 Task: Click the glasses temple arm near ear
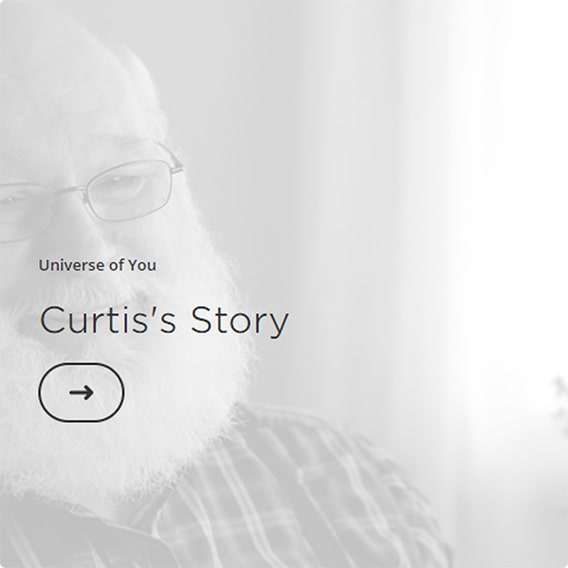tap(170, 154)
